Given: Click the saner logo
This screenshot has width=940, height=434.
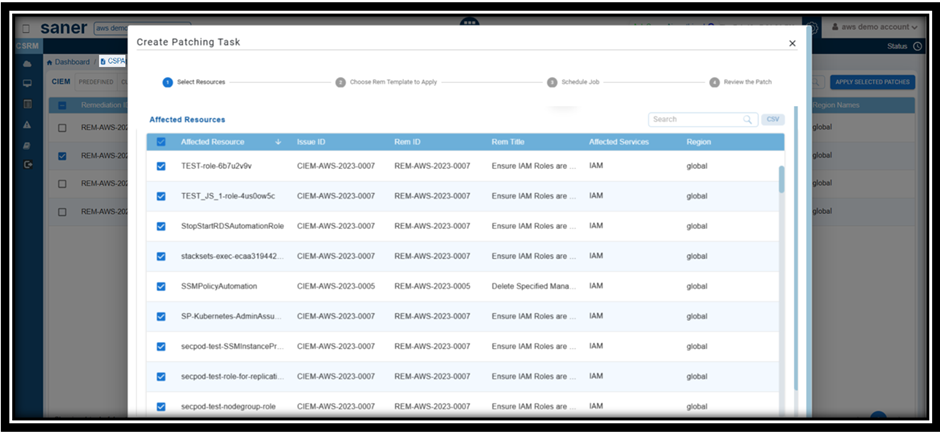Looking at the screenshot, I should [64, 28].
